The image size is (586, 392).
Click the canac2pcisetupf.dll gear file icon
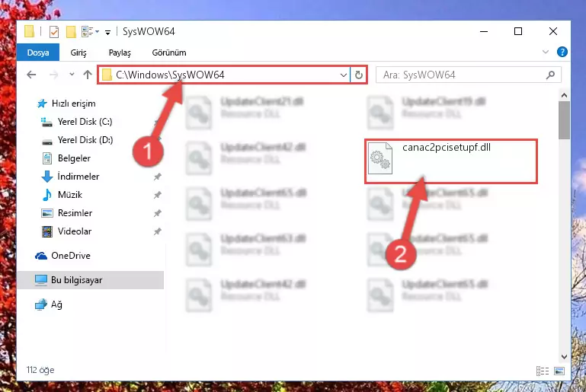379,158
